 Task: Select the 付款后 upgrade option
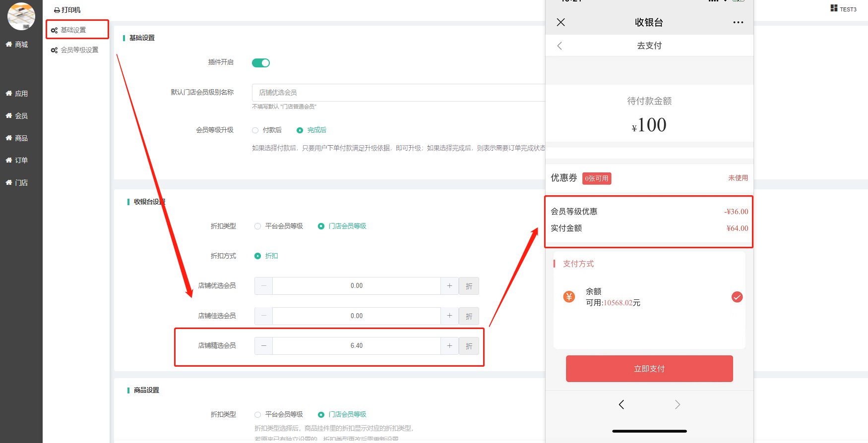pyautogui.click(x=255, y=130)
